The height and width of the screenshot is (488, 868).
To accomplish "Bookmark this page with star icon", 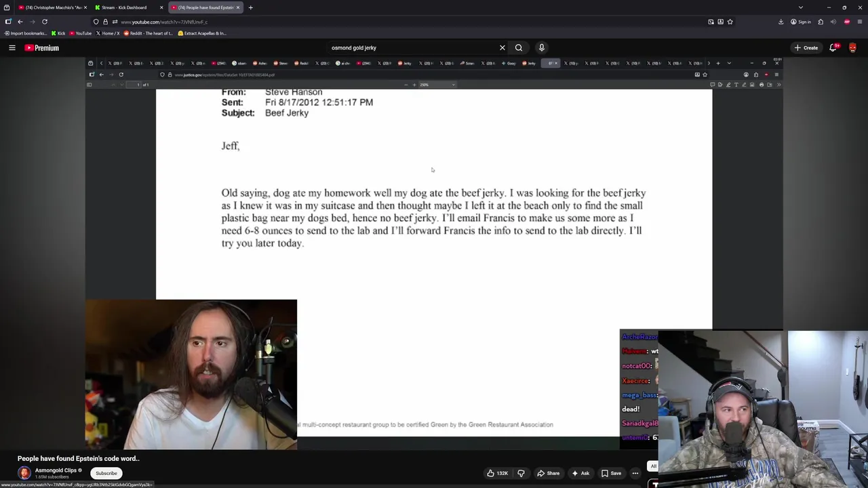I will [730, 22].
